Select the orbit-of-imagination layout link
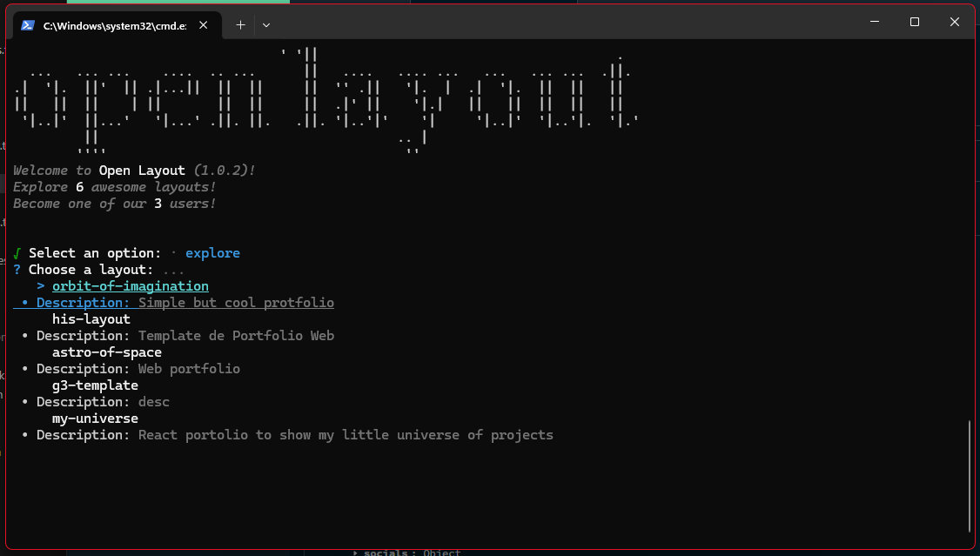This screenshot has height=556, width=980. point(130,285)
